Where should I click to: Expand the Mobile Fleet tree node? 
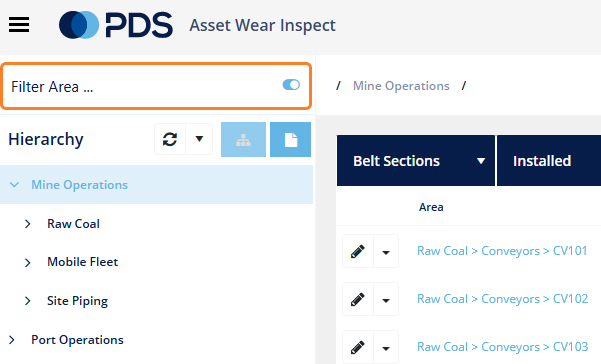coord(28,262)
